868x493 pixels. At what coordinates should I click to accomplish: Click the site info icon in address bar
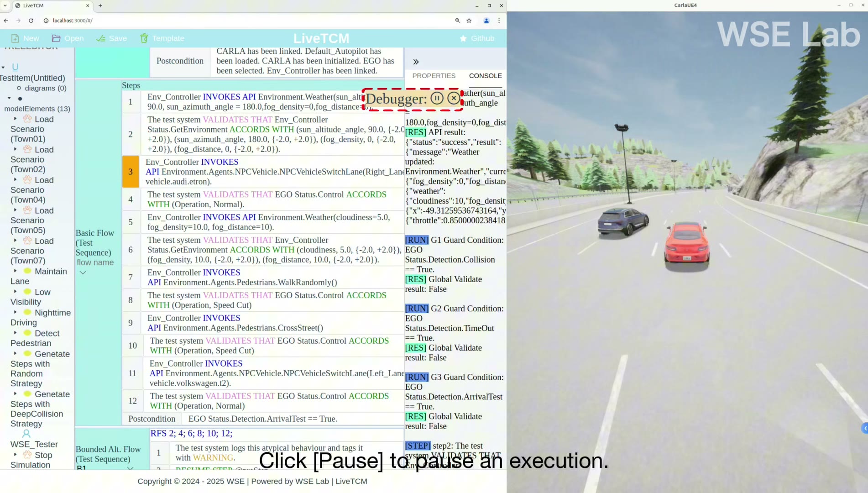click(x=46, y=21)
